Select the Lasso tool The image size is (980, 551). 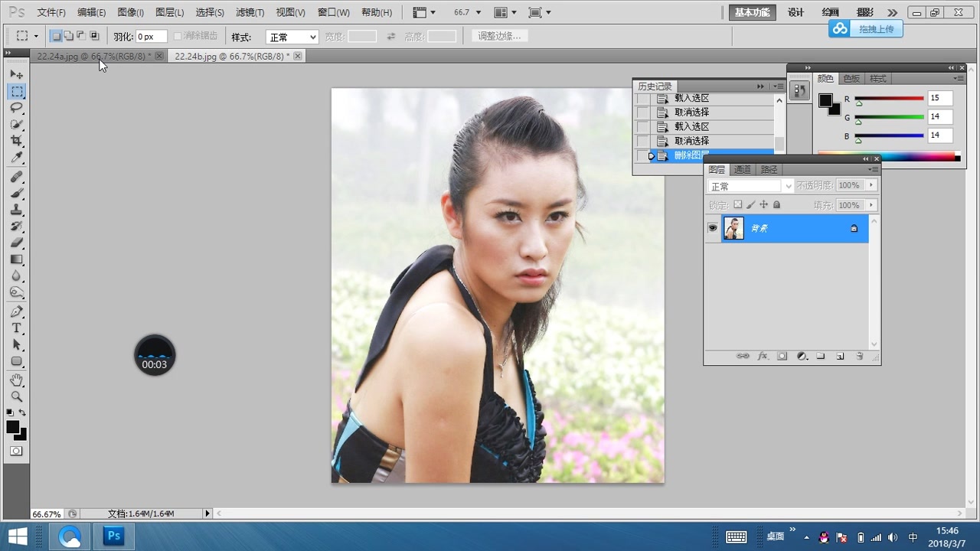pos(16,108)
